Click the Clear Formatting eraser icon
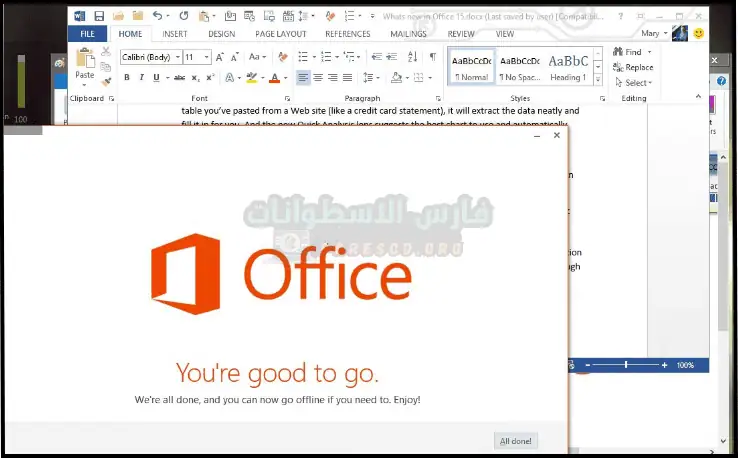This screenshot has width=738, height=458. [283, 57]
